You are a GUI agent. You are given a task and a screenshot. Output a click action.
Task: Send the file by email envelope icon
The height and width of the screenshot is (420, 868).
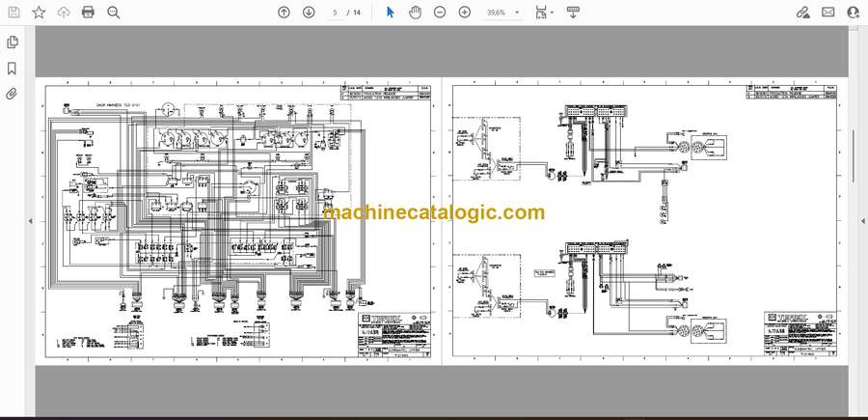(x=828, y=13)
